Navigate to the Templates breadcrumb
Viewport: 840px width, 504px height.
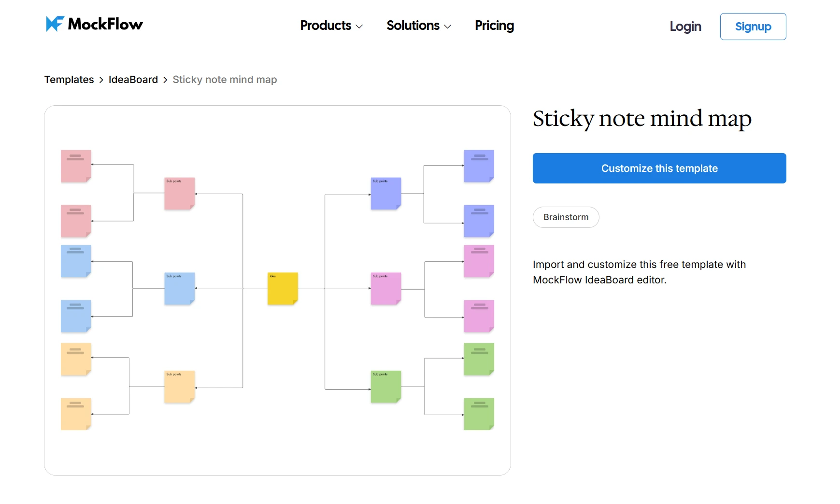click(x=69, y=79)
